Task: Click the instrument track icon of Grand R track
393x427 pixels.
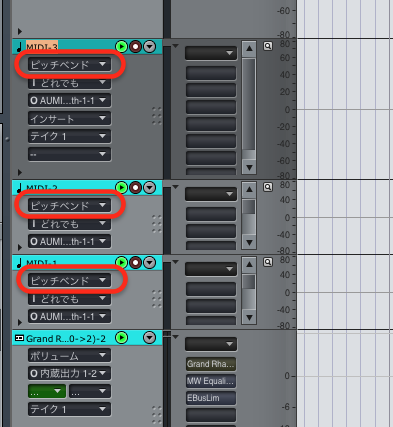Action: [19, 338]
